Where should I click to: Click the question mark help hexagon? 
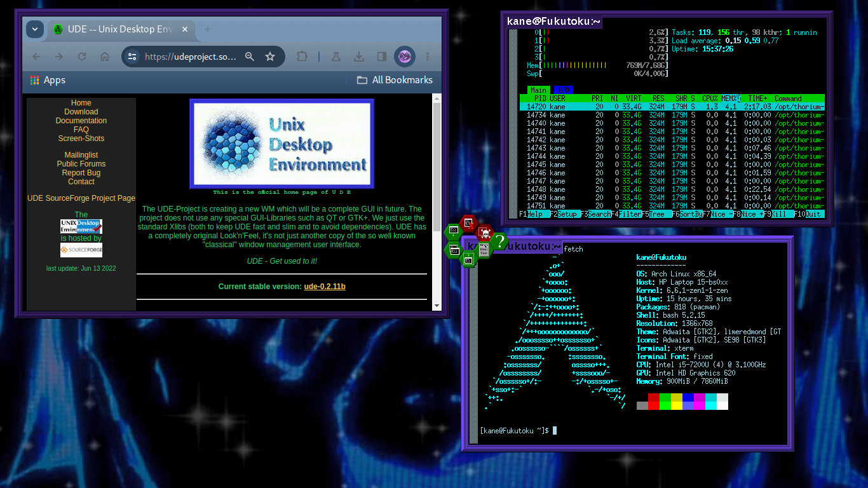pyautogui.click(x=500, y=241)
